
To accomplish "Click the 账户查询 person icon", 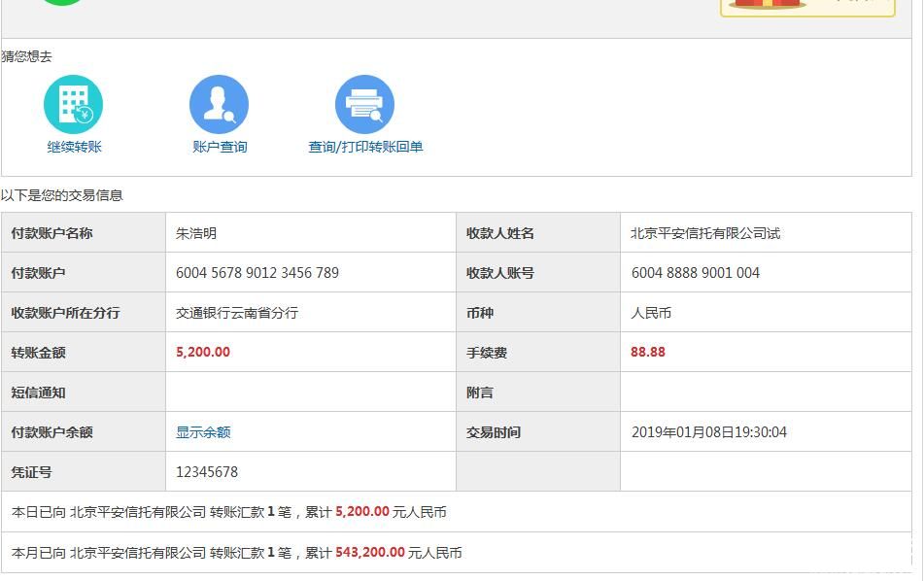I will 219,105.
